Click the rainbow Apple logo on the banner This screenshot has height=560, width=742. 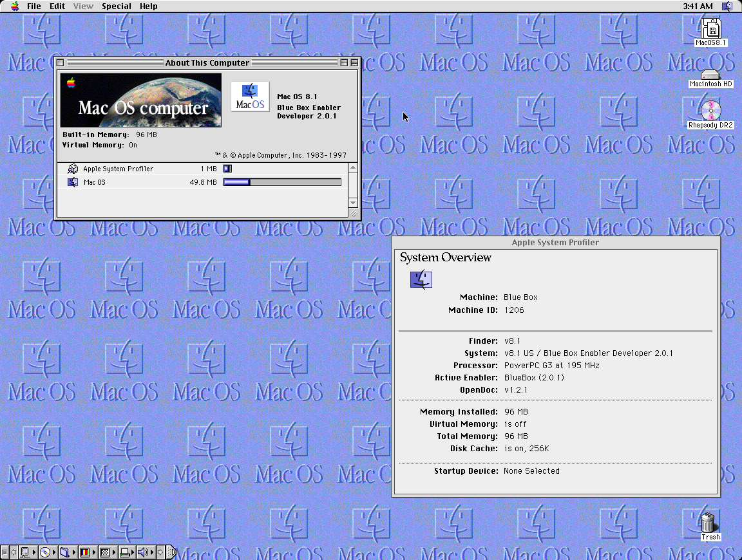tap(71, 83)
